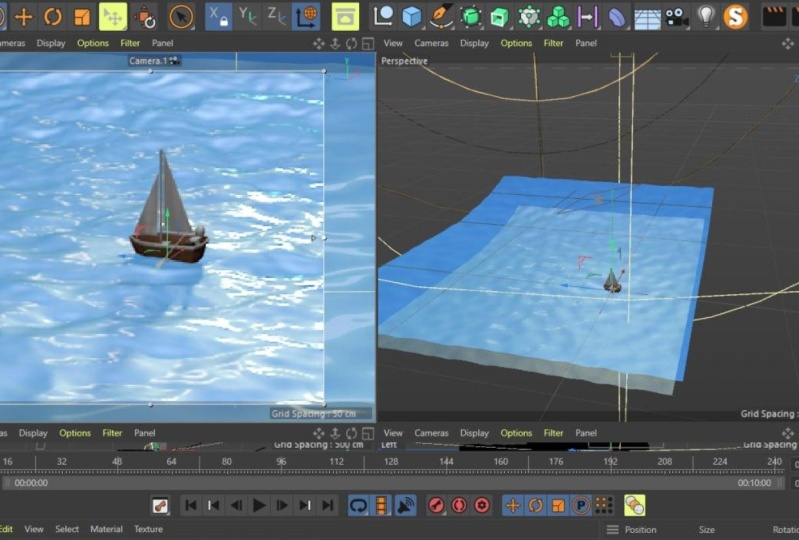The image size is (799, 540).
Task: Go to end of animation
Action: (328, 505)
